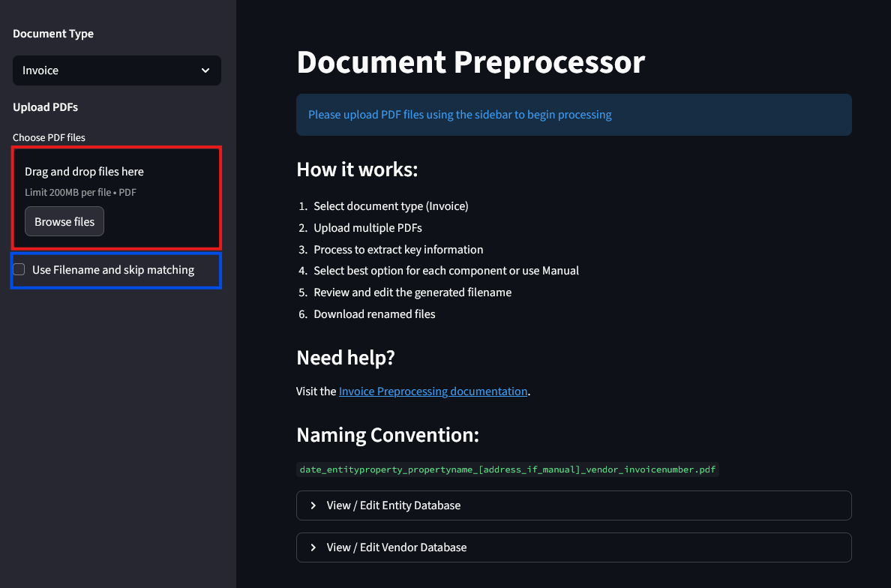Click the Document Preprocessor title
Screen dimensions: 891x588
(470, 62)
